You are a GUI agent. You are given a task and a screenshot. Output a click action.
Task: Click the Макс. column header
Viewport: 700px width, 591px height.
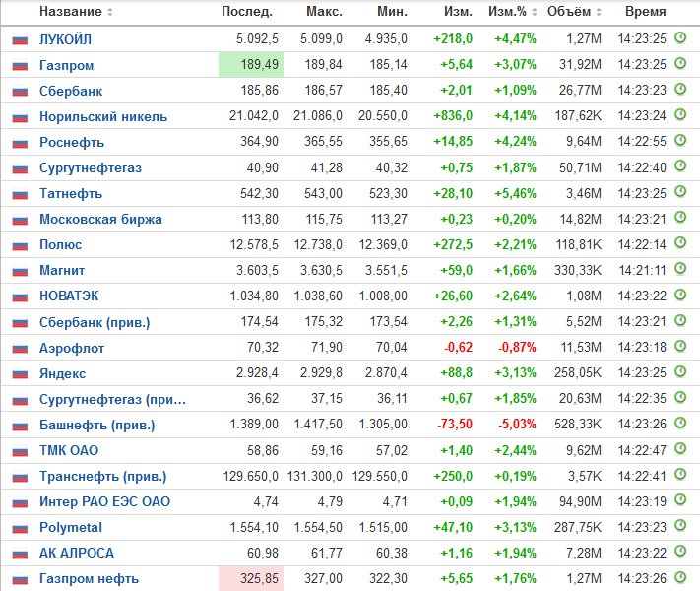point(324,12)
